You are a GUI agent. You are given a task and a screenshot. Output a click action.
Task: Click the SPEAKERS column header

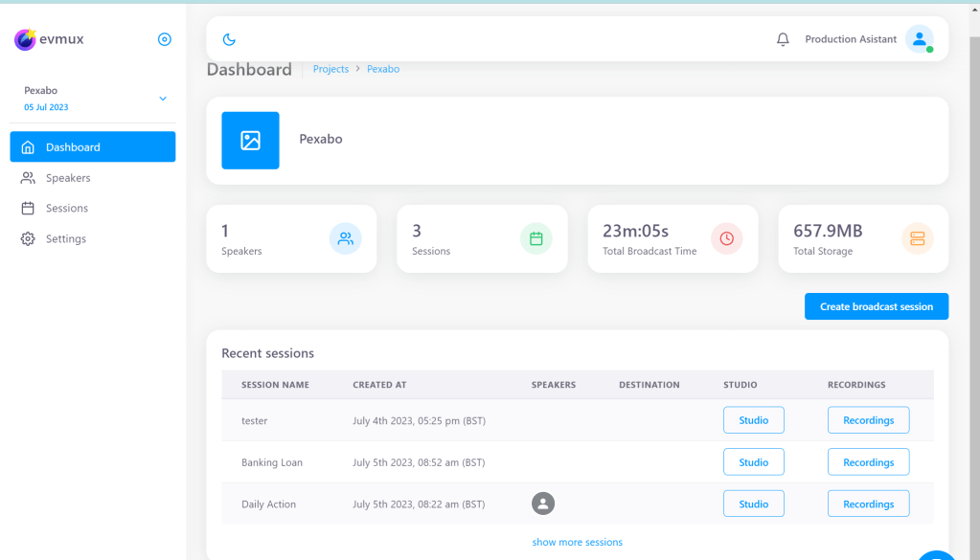[x=554, y=385]
